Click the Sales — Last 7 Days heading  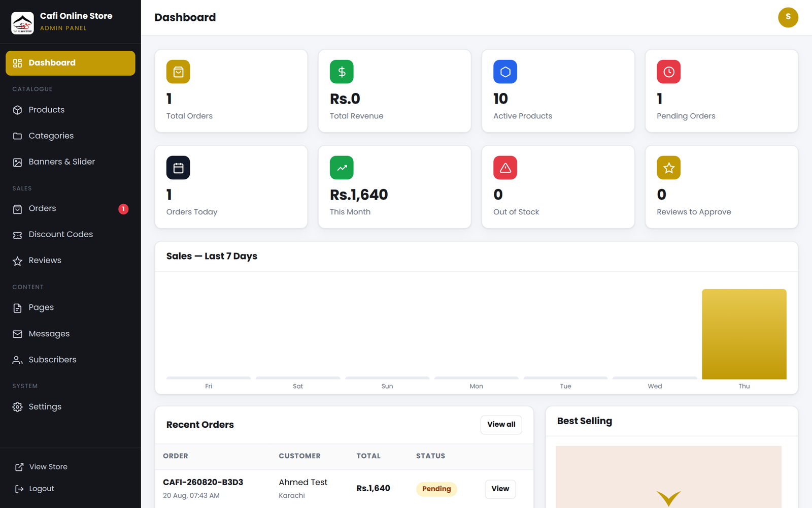tap(212, 256)
